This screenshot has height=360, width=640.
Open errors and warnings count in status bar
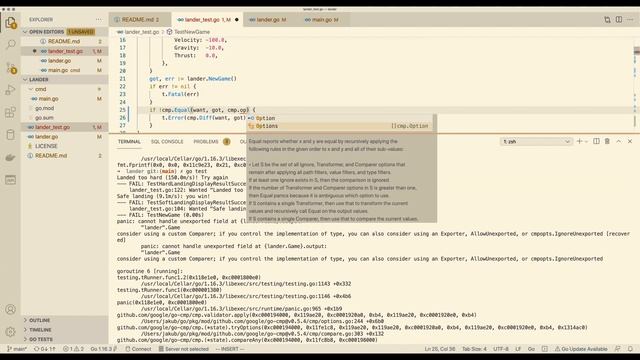(73, 349)
